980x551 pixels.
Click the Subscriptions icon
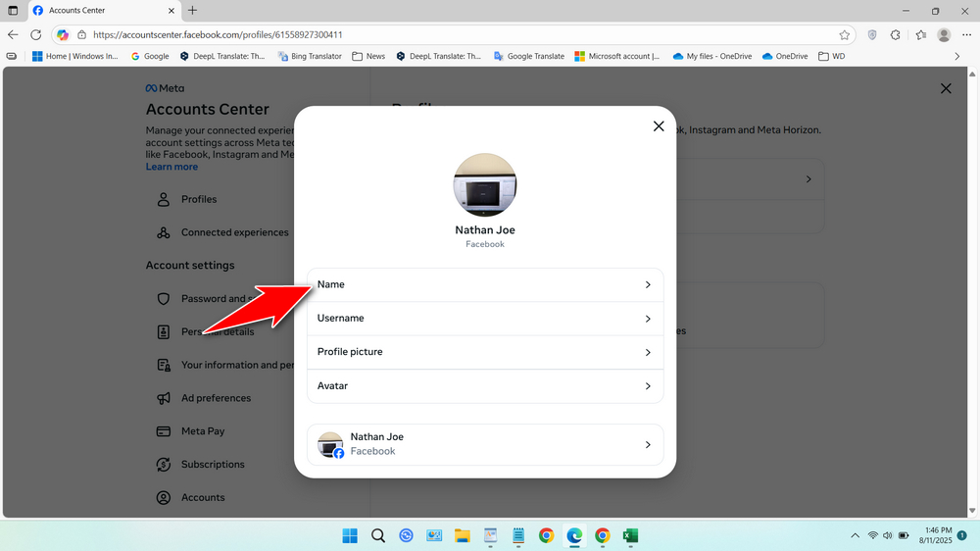[163, 465]
